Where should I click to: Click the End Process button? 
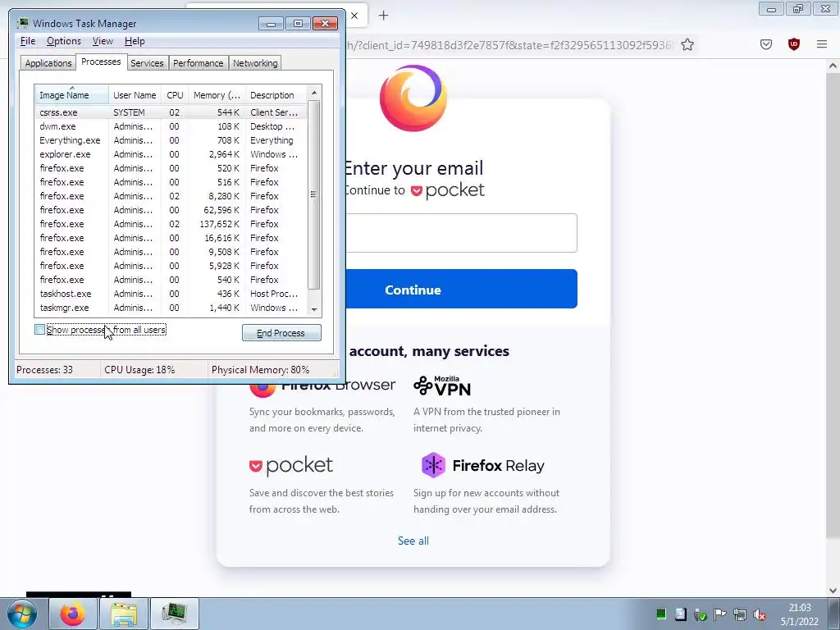point(281,333)
